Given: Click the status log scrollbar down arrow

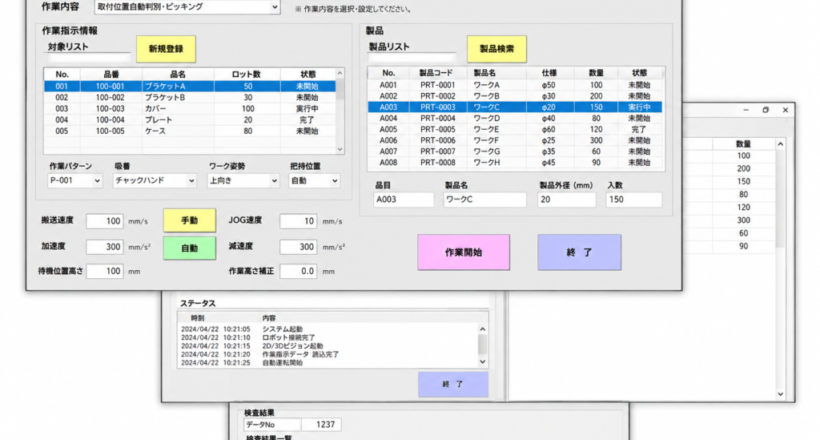Looking at the screenshot, I should tap(482, 362).
